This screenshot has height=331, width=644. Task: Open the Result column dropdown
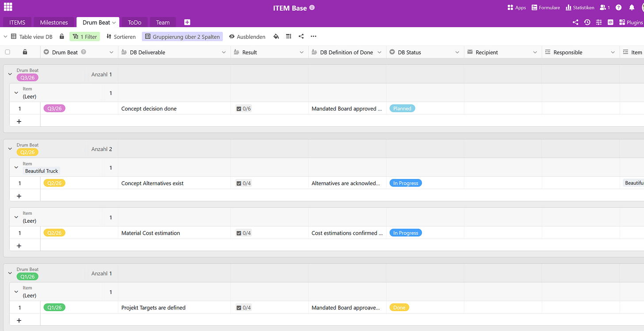[302, 52]
